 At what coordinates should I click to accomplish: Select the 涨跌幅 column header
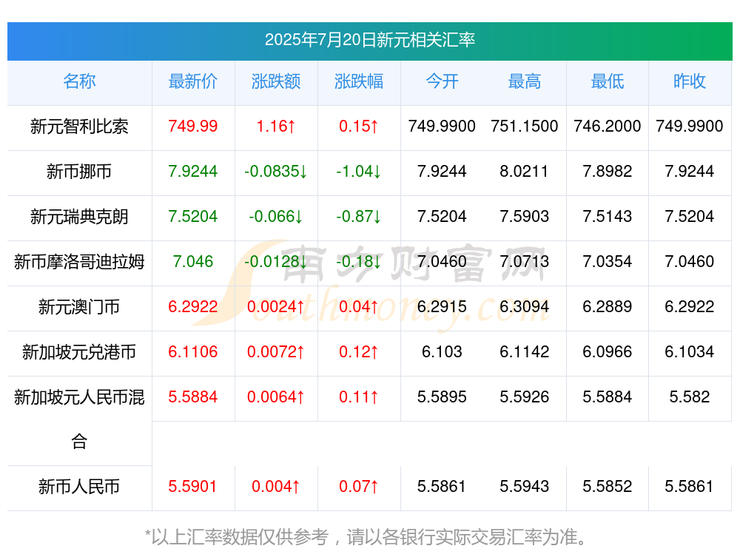[359, 81]
